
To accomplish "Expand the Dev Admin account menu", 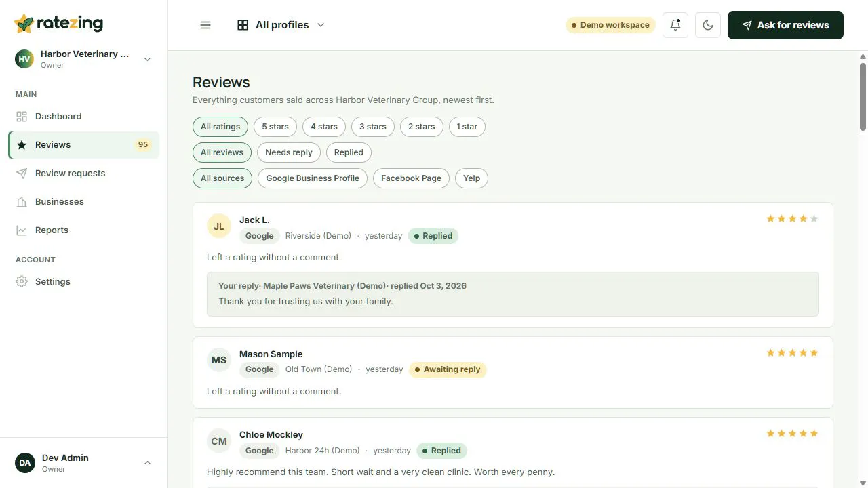I will pos(83,463).
